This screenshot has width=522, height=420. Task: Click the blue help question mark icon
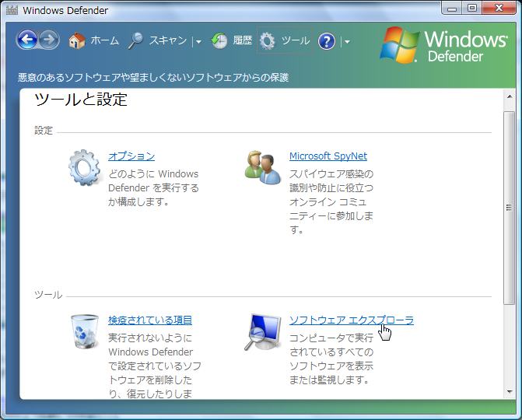(x=327, y=41)
